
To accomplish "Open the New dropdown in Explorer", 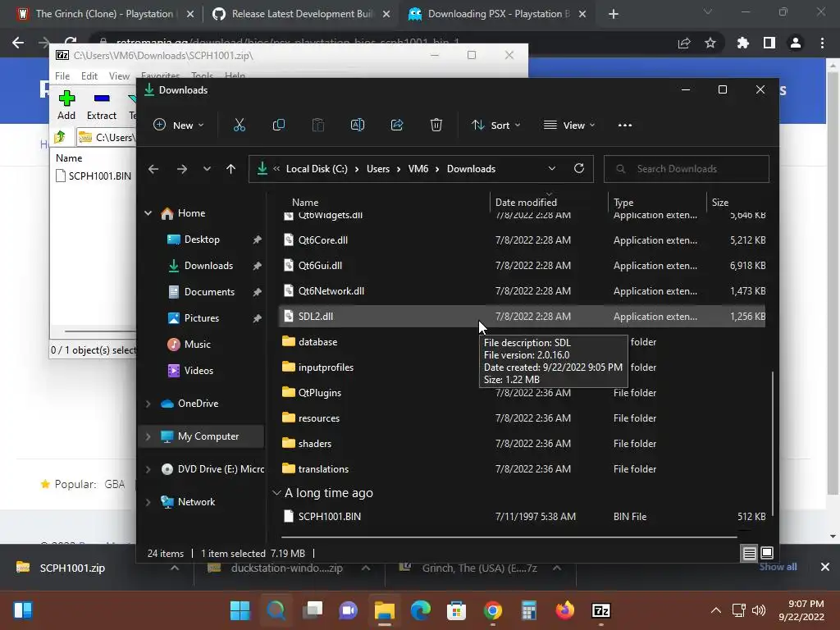I will coord(178,125).
